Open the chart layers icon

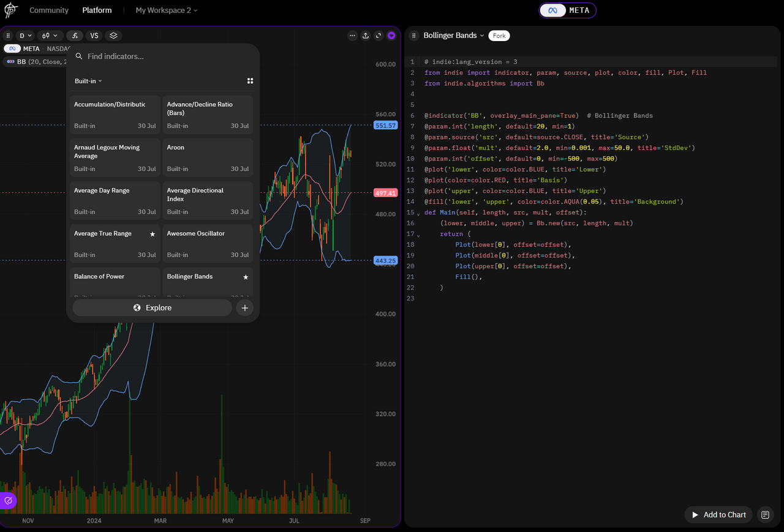(113, 36)
